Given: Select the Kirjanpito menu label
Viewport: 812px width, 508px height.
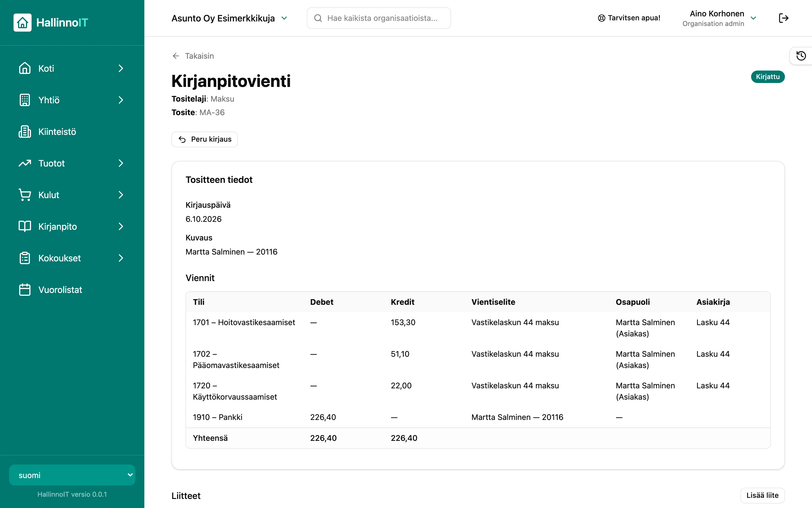Looking at the screenshot, I should point(58,226).
